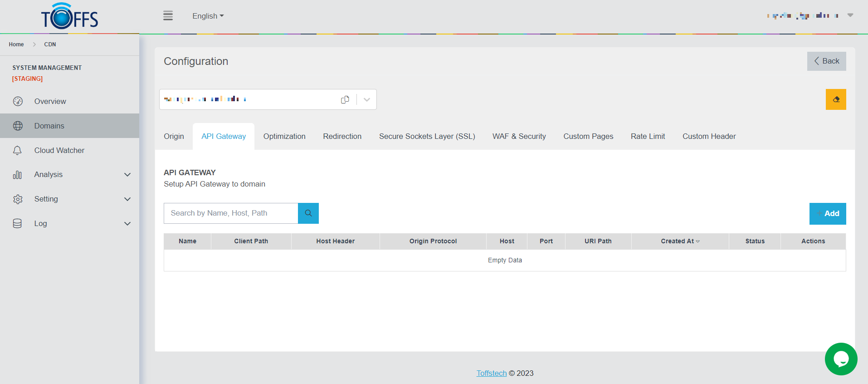Screen dimensions: 868x384
Task: Open Overview from the sidebar
Action: tap(50, 101)
